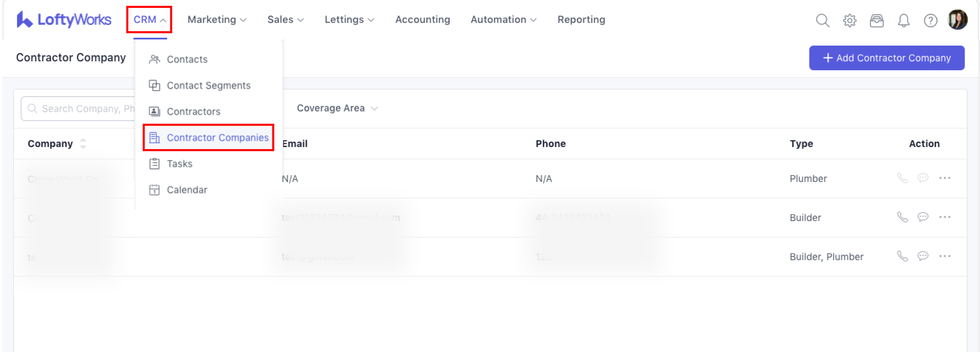This screenshot has width=980, height=352.
Task: Open settings via the gear icon
Action: tap(849, 20)
